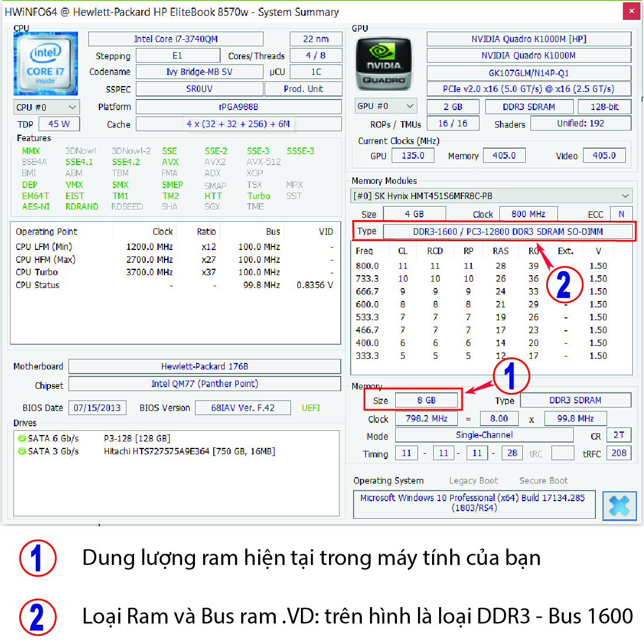Select the CPU LFM (Min) operating point row
The width and height of the screenshot is (644, 644).
pyautogui.click(x=174, y=247)
